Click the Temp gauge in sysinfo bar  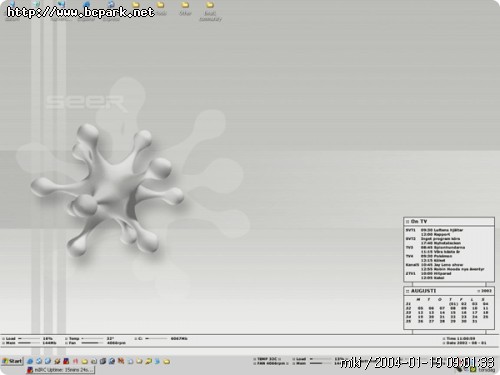(92, 338)
